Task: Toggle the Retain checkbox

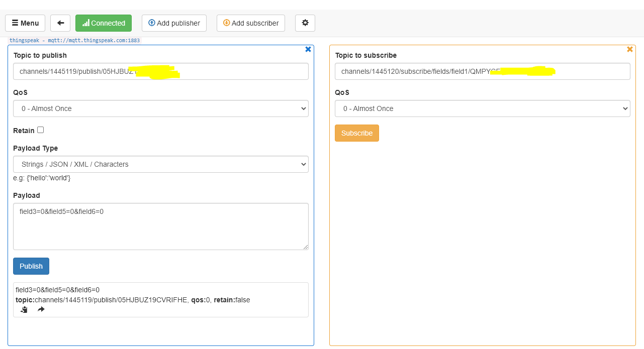Action: click(x=41, y=130)
